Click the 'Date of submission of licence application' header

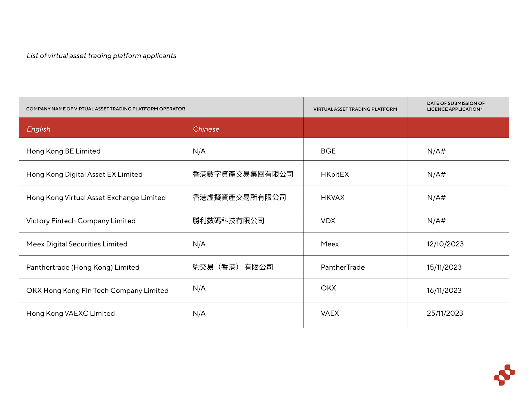[x=456, y=106]
